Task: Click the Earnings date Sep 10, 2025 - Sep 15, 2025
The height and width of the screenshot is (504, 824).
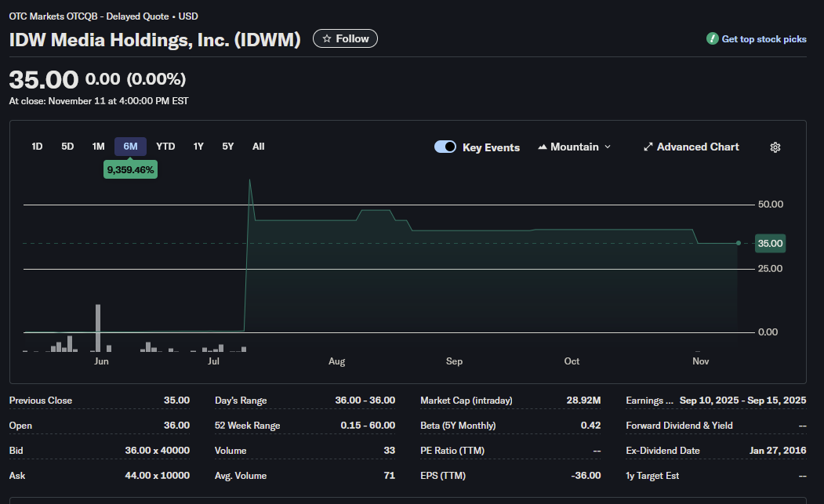Action: (742, 401)
